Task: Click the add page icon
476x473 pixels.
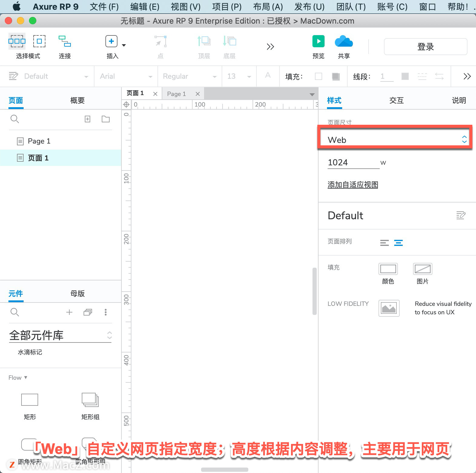Action: [88, 119]
